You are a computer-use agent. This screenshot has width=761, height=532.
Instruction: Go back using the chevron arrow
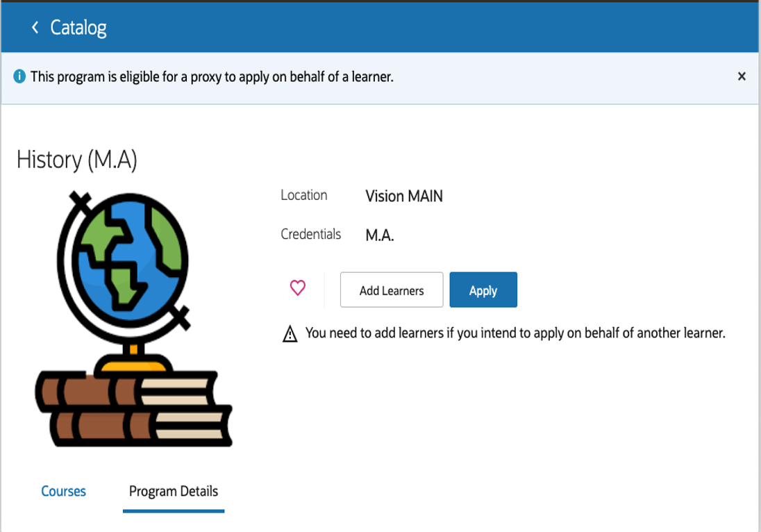pyautogui.click(x=35, y=28)
